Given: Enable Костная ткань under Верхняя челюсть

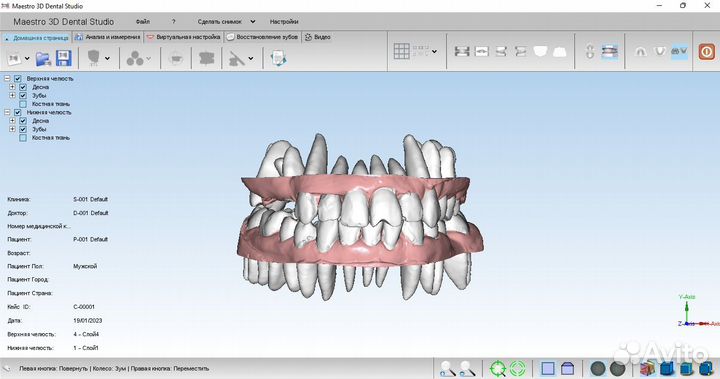Looking at the screenshot, I should 23,104.
